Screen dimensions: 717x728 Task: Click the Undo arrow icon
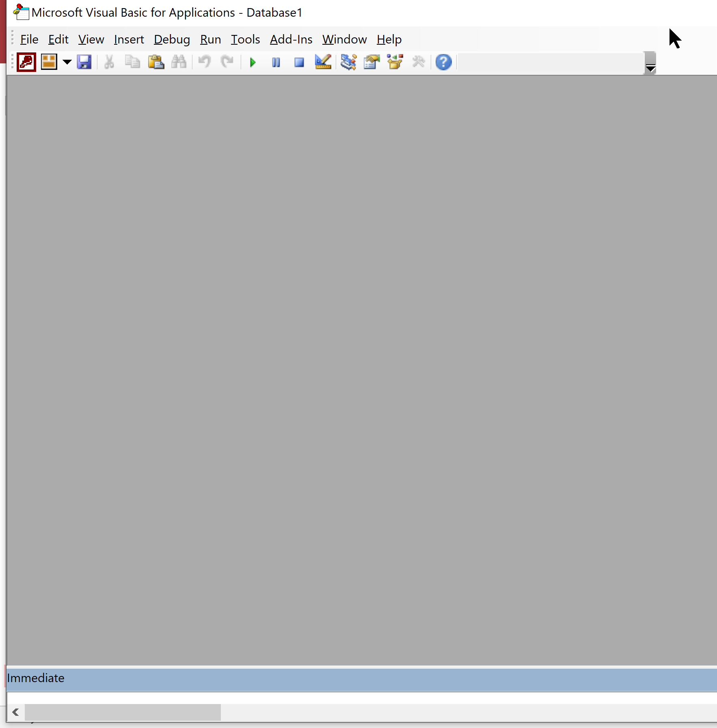tap(204, 62)
